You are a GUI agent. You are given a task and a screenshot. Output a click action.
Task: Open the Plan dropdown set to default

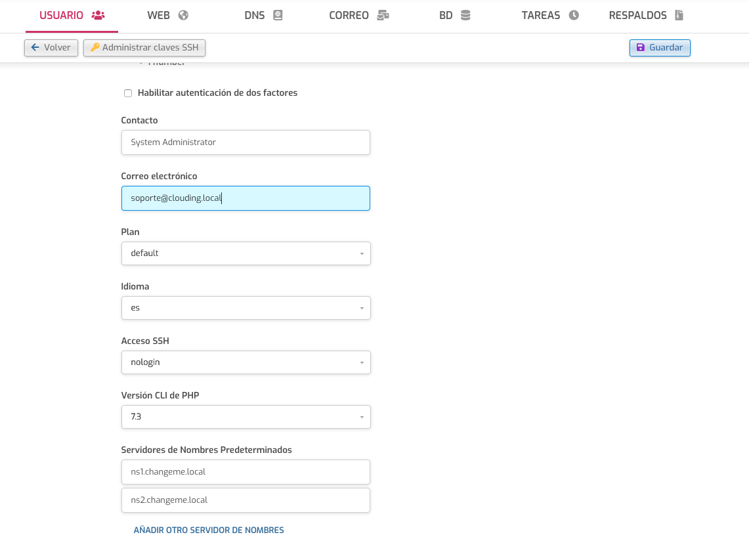click(x=246, y=253)
